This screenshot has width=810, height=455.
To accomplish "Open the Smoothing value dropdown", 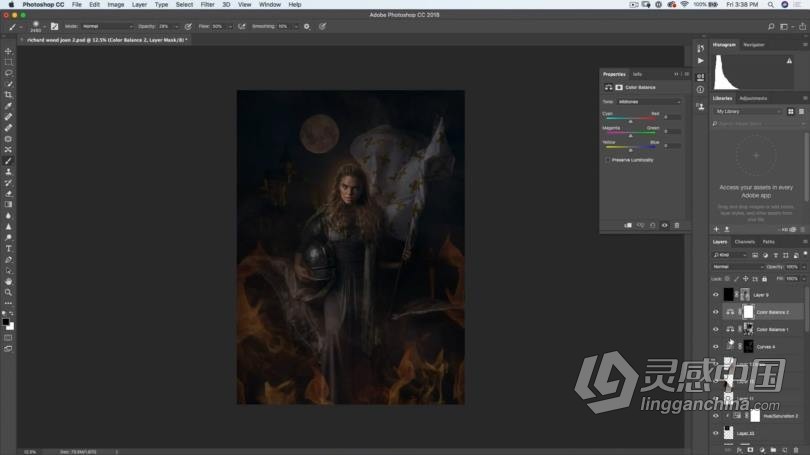I will coord(295,26).
